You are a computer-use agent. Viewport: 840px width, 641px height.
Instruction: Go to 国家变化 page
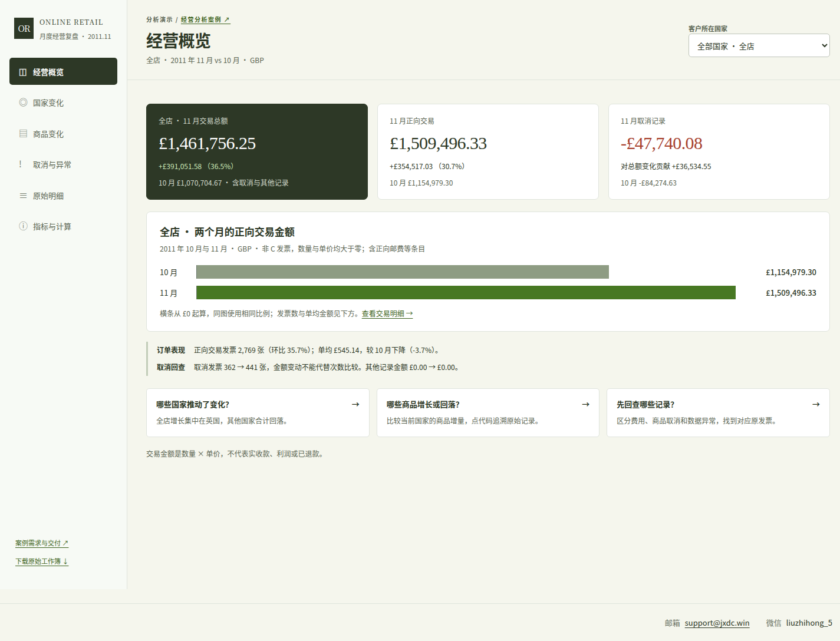63,103
